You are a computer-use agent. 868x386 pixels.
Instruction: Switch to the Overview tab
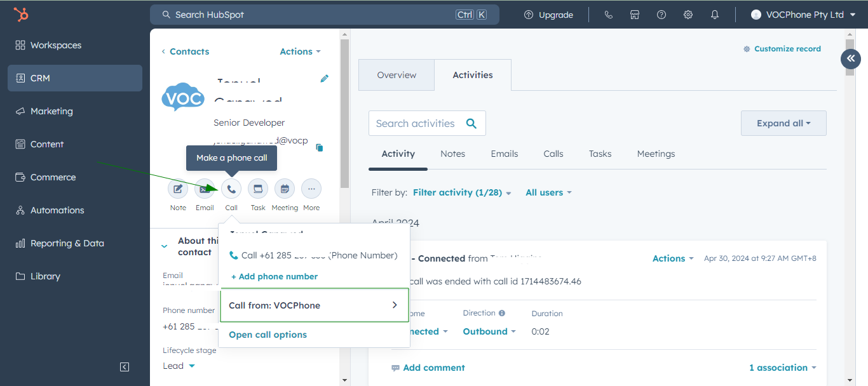click(x=396, y=74)
